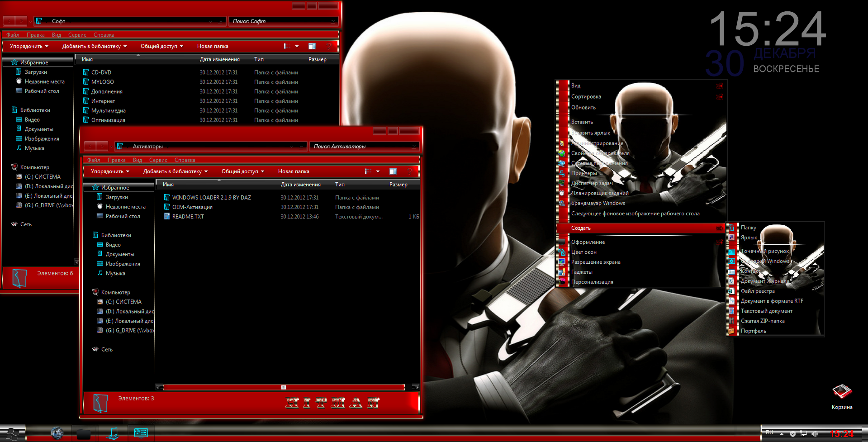The width and height of the screenshot is (868, 442).
Task: Select the Мультимедиа folder in the Софт window
Action: click(109, 111)
